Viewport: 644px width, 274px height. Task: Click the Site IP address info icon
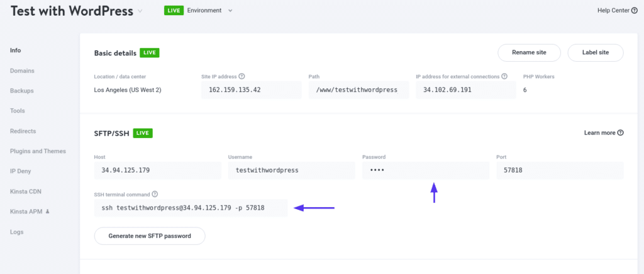(x=242, y=76)
